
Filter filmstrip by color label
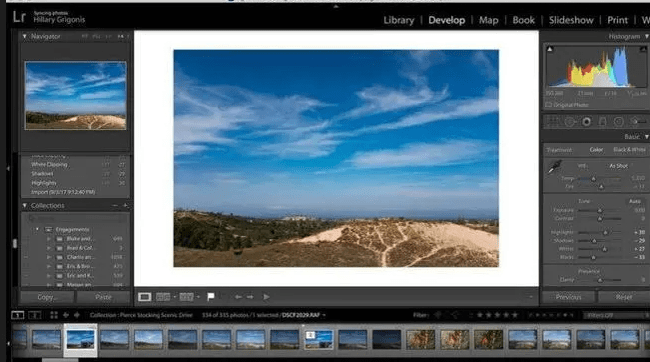(551, 315)
